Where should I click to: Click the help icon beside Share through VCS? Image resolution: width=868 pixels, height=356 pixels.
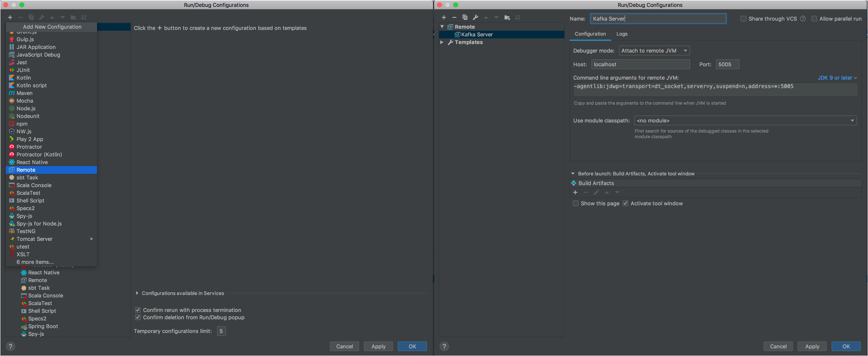(803, 19)
